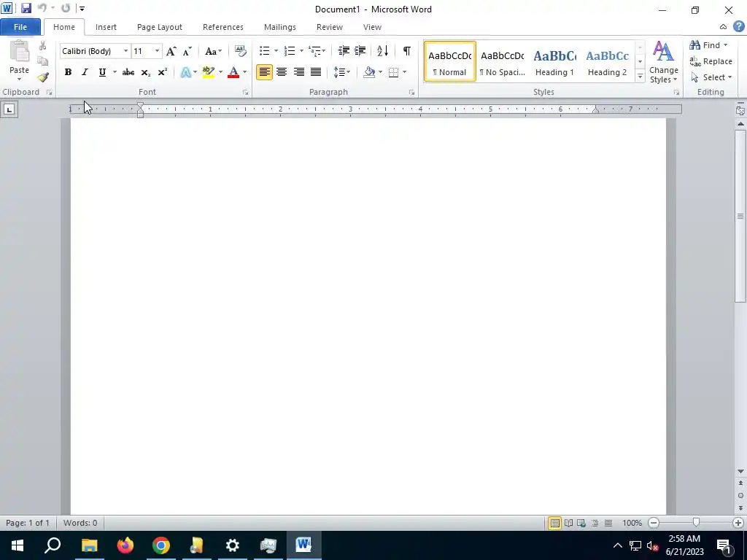This screenshot has width=747, height=560.
Task: Click the tab selector L icon by ruler
Action: pos(9,110)
